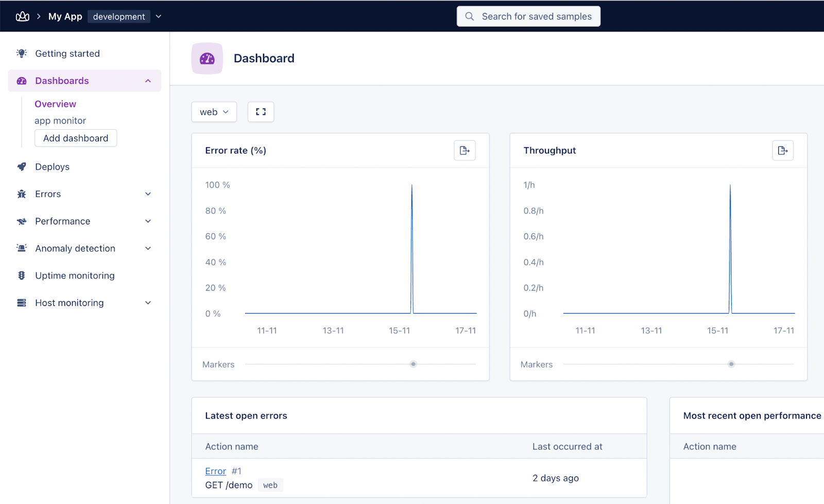Viewport: 824px width, 504px height.
Task: Click the AppSignal logo in the top bar
Action: point(23,16)
